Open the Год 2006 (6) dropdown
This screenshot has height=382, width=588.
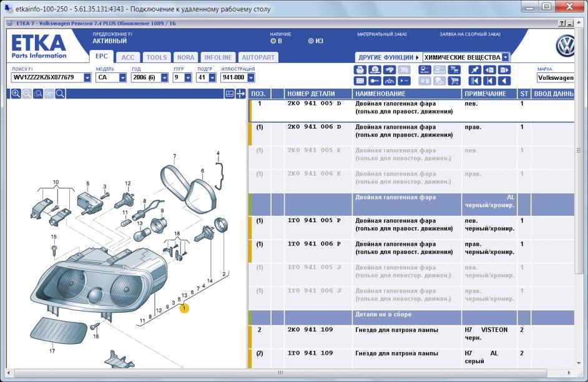[x=164, y=77]
